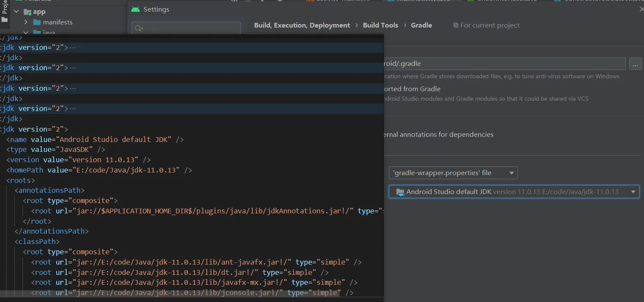644x302 pixels.
Task: Open the browse '...' button for Gradle home
Action: coord(635,64)
